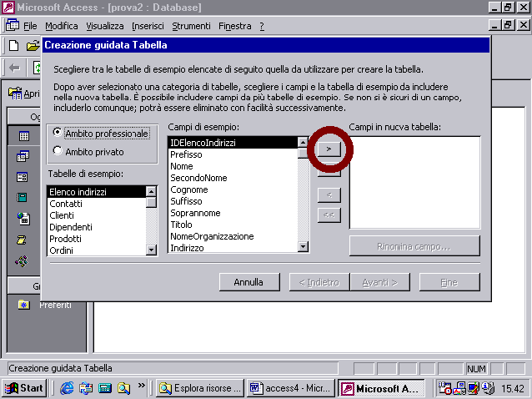Switch to Esplora risorse taskbar window
This screenshot has width=532, height=399.
(200, 388)
